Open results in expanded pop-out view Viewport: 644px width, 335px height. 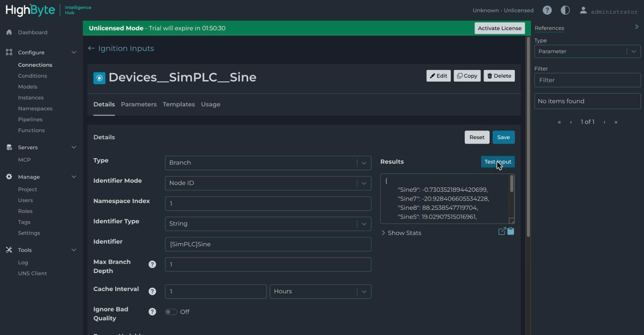point(502,231)
